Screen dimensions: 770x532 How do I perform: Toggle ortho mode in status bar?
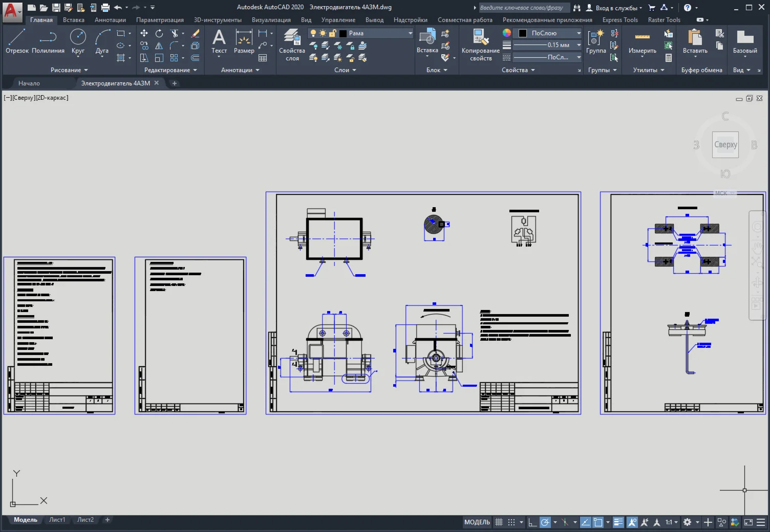(x=532, y=522)
